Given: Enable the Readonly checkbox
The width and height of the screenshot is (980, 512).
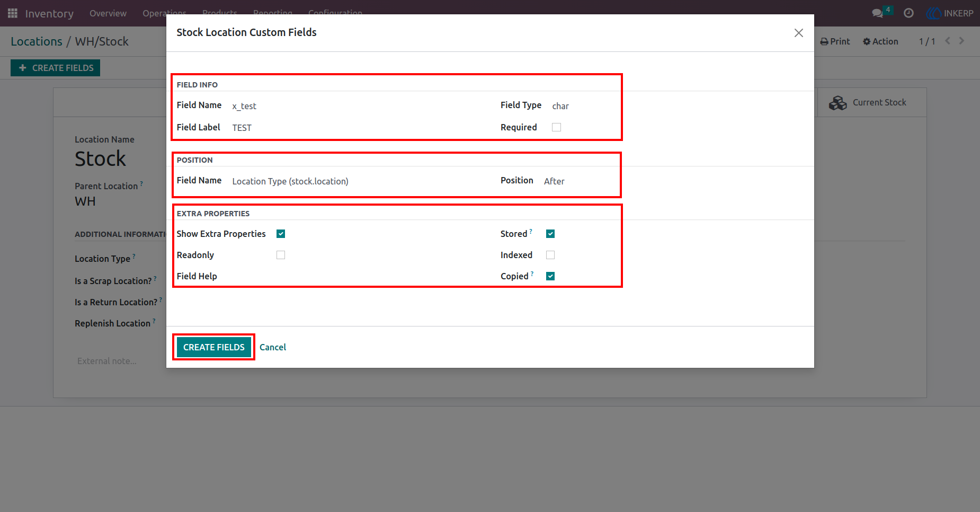Looking at the screenshot, I should click(281, 255).
